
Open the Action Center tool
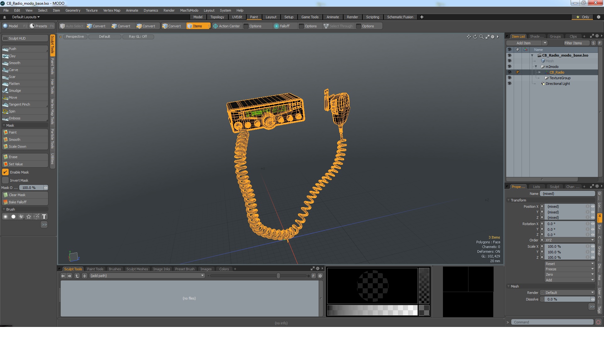tap(226, 26)
